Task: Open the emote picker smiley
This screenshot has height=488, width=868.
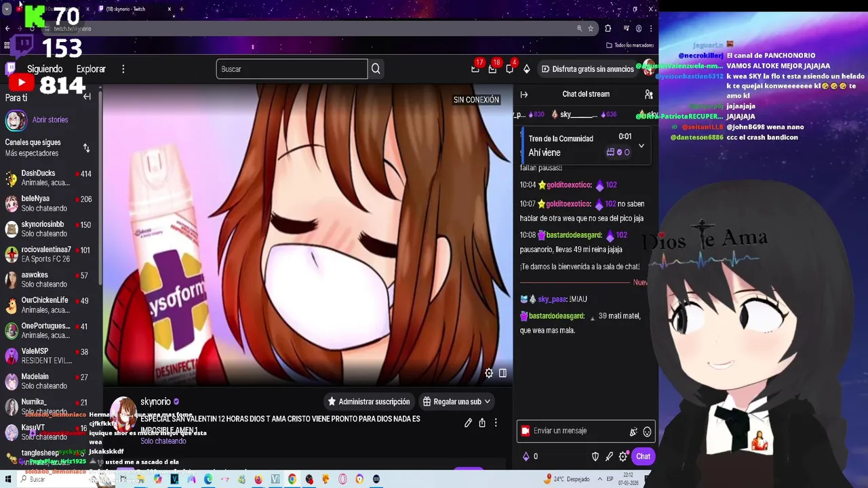Action: pos(647,432)
